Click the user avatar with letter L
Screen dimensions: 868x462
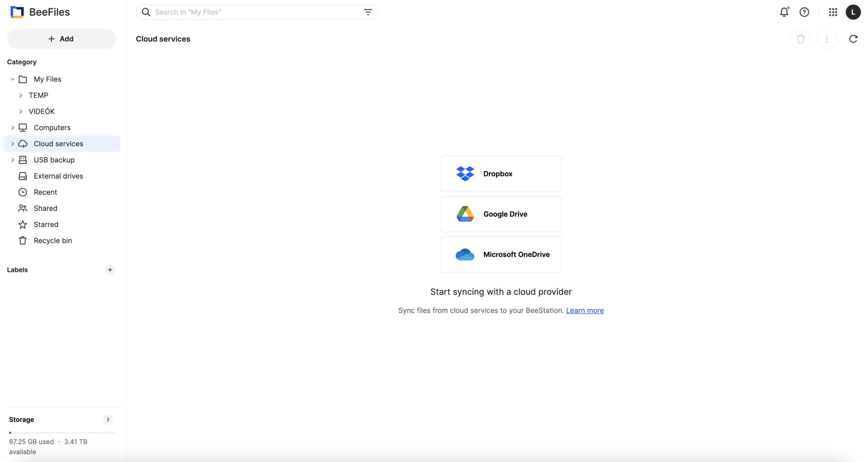[x=853, y=12]
